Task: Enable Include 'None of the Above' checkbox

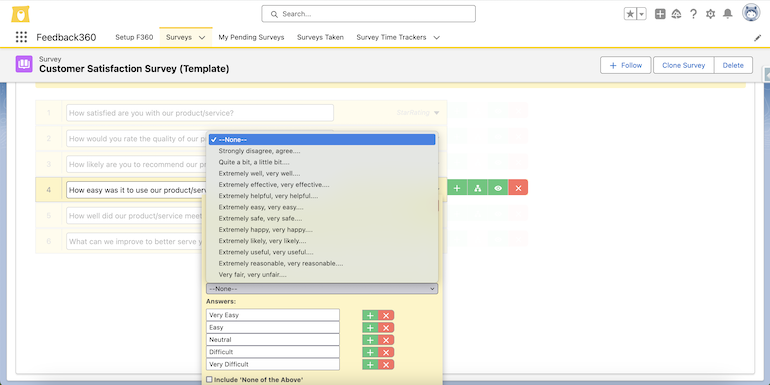Action: 209,380
